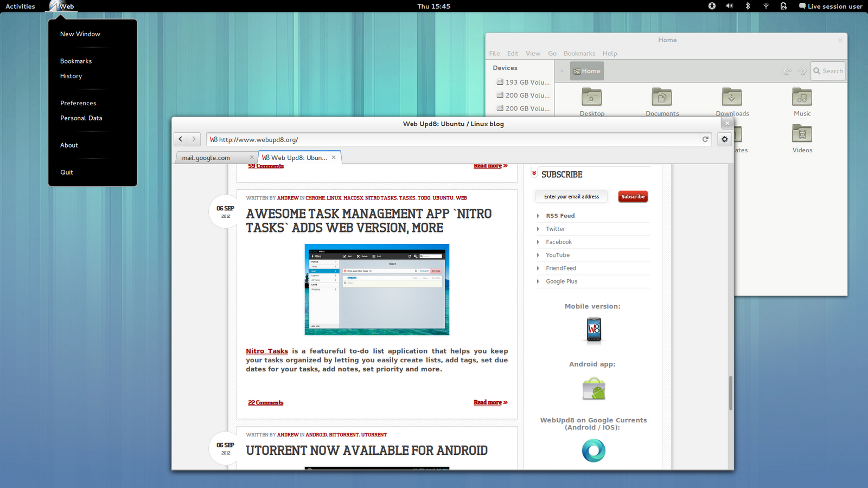
Task: Switch to the mail.google.com tab
Action: 216,157
